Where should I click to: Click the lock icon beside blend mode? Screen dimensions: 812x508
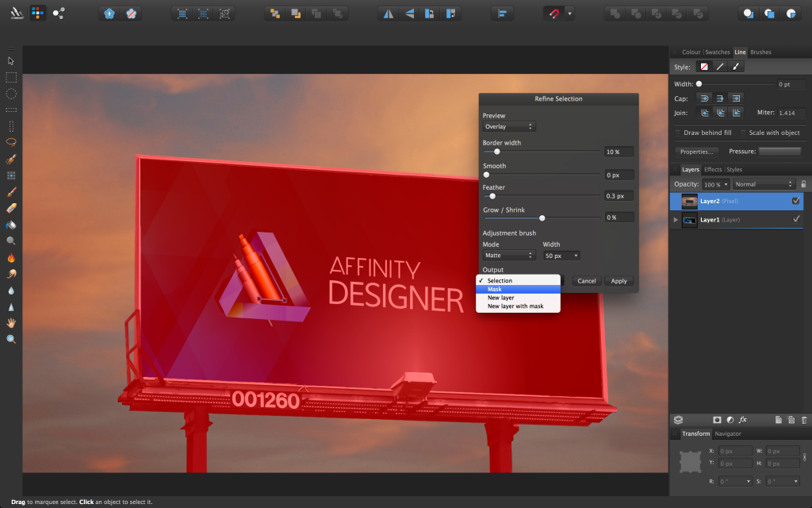(804, 184)
